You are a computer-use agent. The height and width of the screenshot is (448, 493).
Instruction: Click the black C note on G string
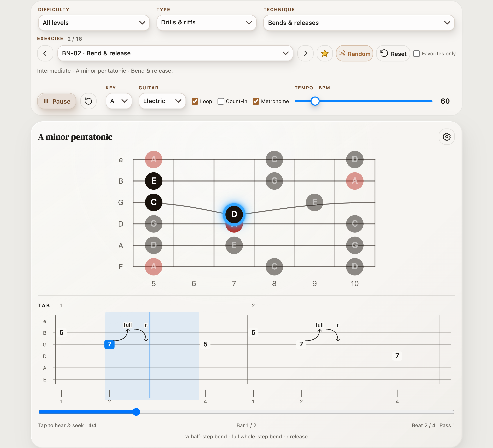coord(153,202)
